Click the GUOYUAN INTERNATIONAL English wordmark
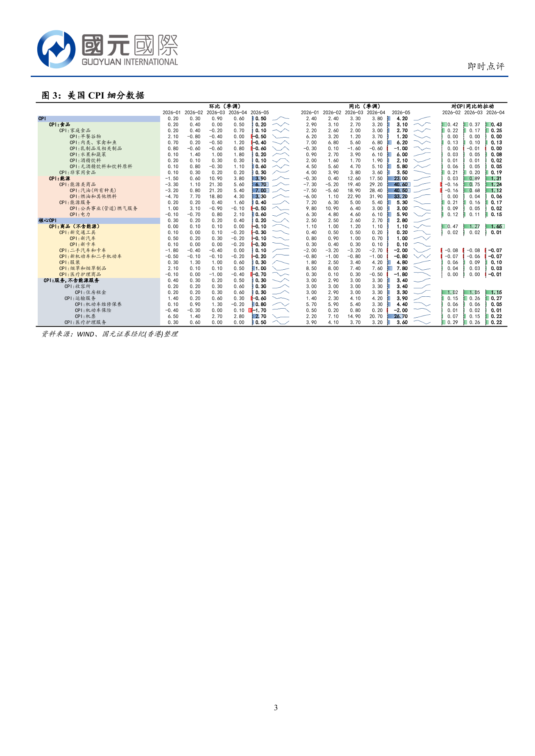 129,62
